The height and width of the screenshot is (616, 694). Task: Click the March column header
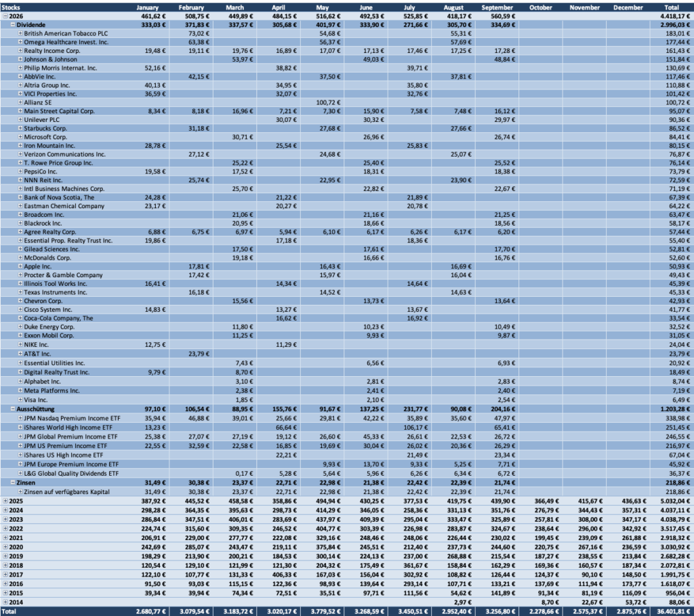tap(234, 7)
